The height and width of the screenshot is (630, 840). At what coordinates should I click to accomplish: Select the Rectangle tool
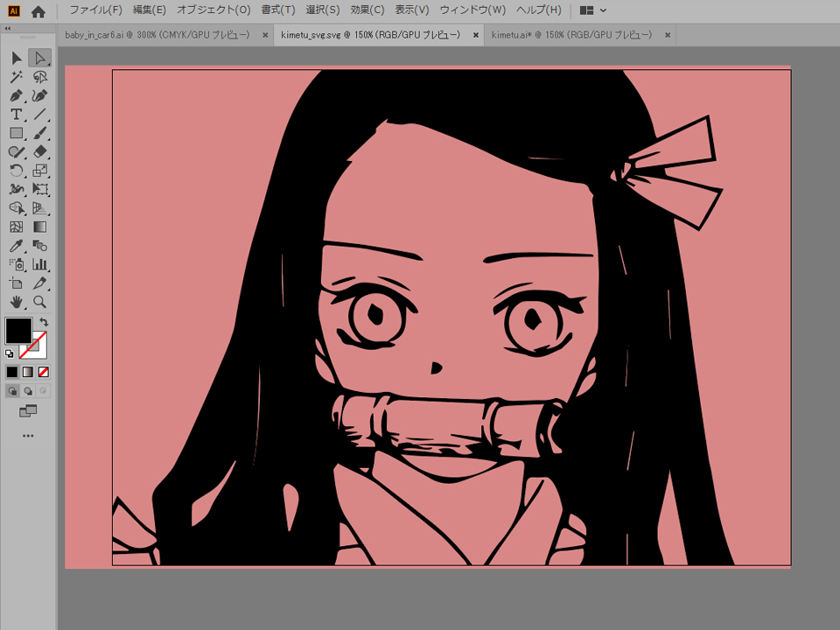click(17, 133)
